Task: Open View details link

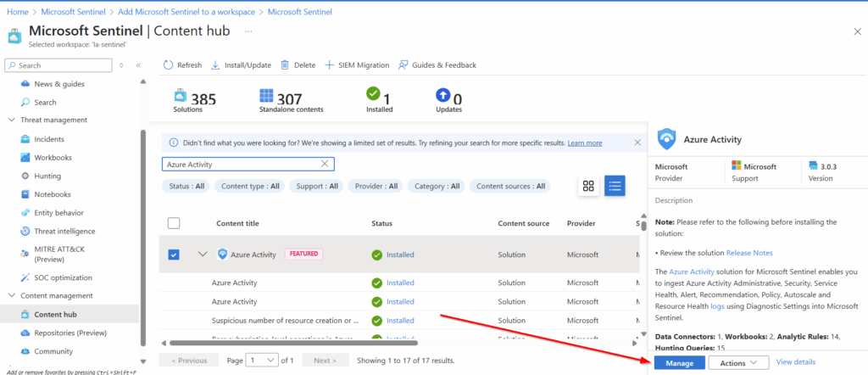Action: [x=795, y=362]
